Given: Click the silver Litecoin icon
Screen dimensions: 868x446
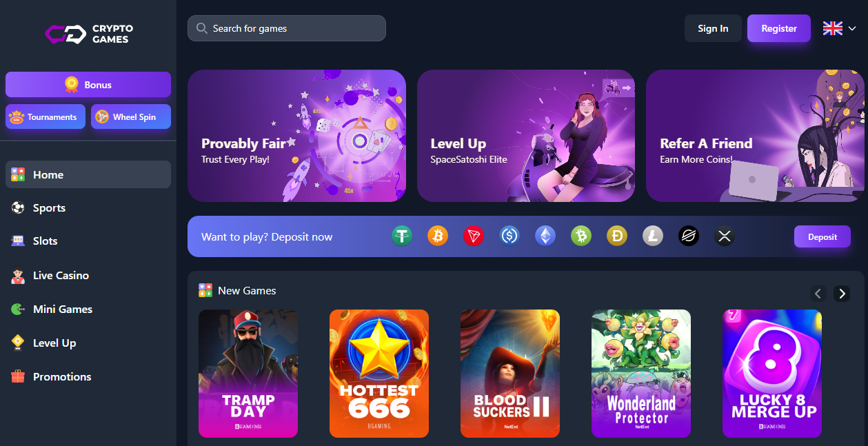Looking at the screenshot, I should tap(653, 236).
